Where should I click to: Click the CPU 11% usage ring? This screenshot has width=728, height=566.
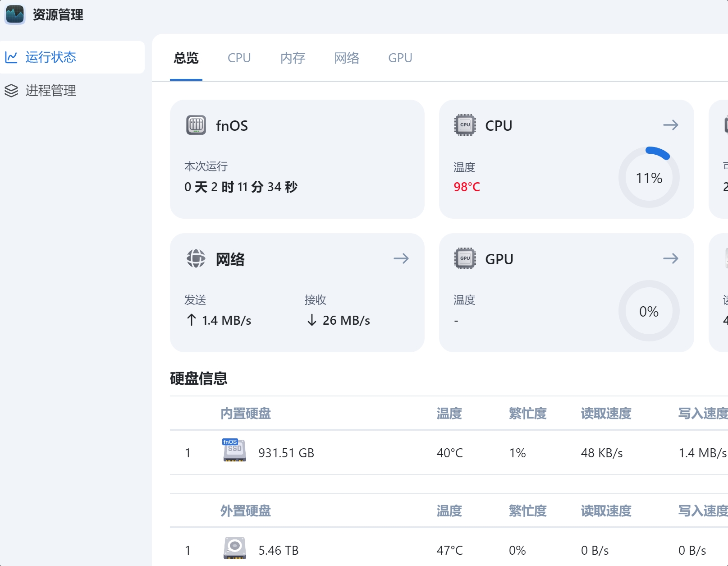point(649,177)
